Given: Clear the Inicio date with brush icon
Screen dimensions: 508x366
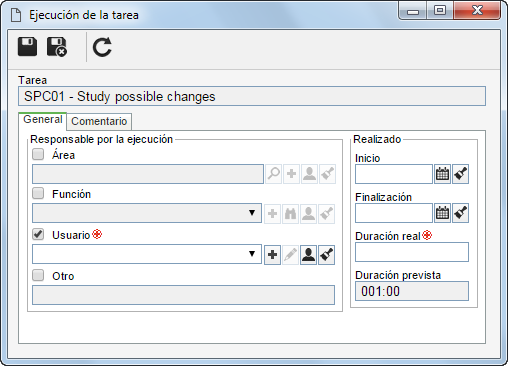Looking at the screenshot, I should click(460, 174).
